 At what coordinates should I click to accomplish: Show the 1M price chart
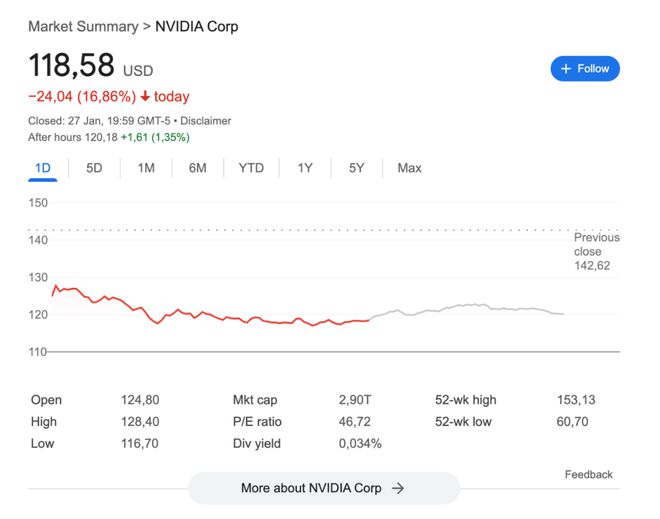tap(146, 168)
